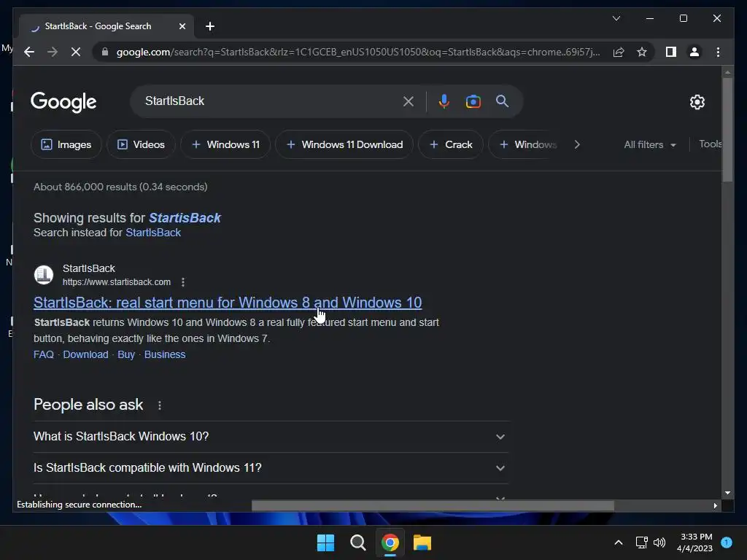Viewport: 747px width, 560px height.
Task: Go back to the previous page
Action: coord(29,52)
